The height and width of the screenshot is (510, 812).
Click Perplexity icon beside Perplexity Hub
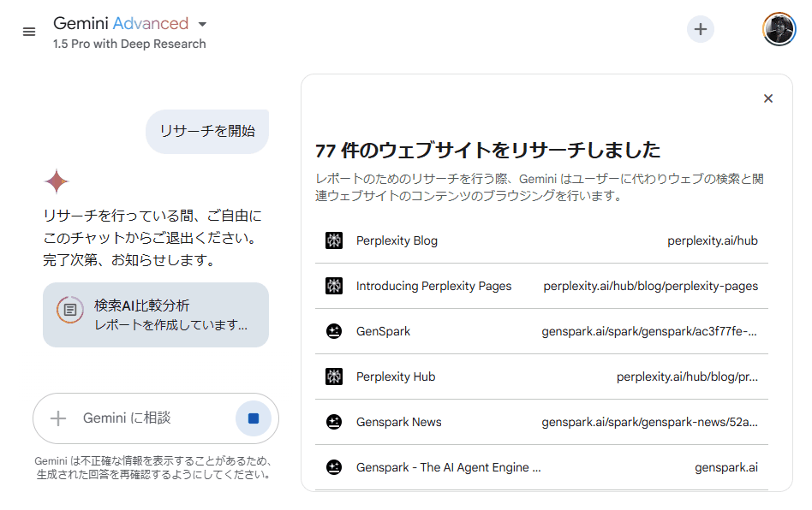(x=334, y=377)
